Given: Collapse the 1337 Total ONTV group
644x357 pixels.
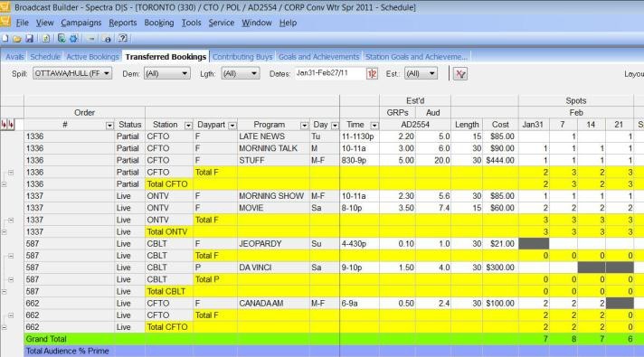Looking at the screenshot, I should (4, 232).
